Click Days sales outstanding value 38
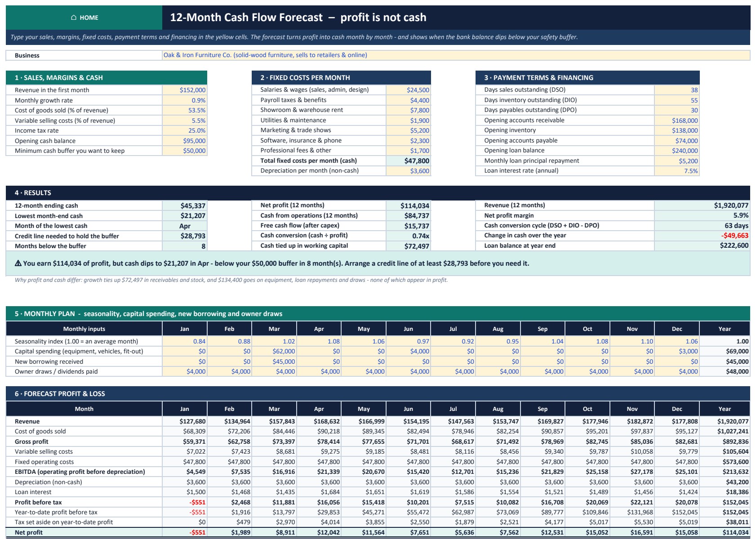This screenshot has height=544, width=756. tap(677, 90)
